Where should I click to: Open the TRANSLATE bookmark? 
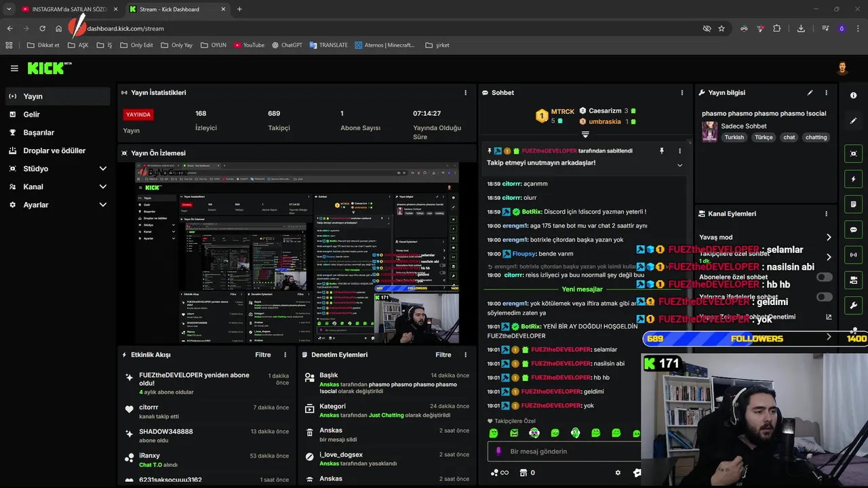[328, 45]
